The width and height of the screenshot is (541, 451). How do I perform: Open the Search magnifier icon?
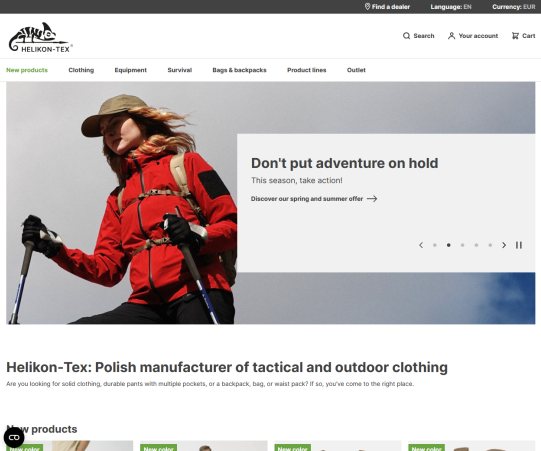click(x=406, y=36)
